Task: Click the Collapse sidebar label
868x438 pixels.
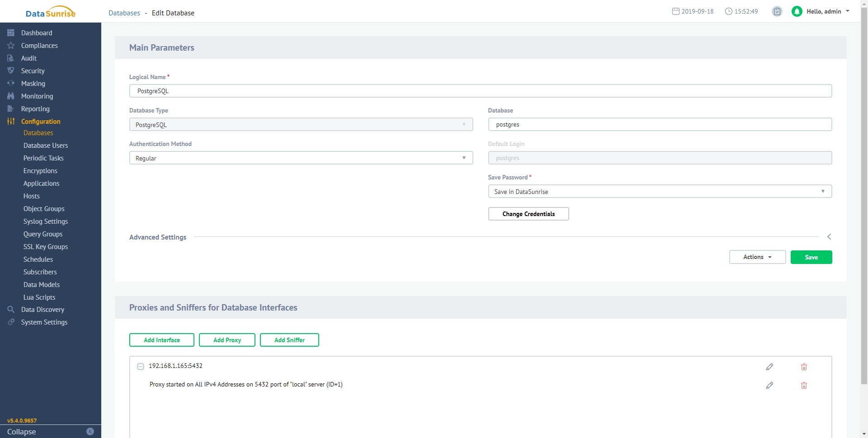Action: 21,431
